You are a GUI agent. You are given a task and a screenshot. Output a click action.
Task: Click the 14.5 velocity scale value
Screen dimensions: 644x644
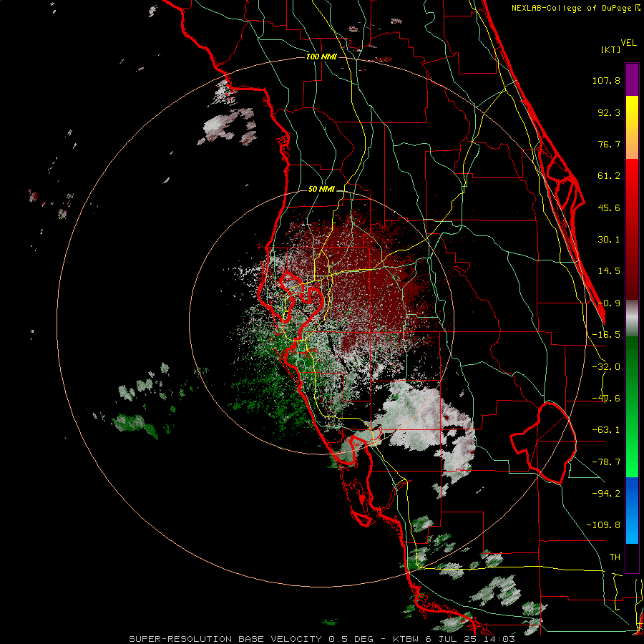click(x=609, y=271)
